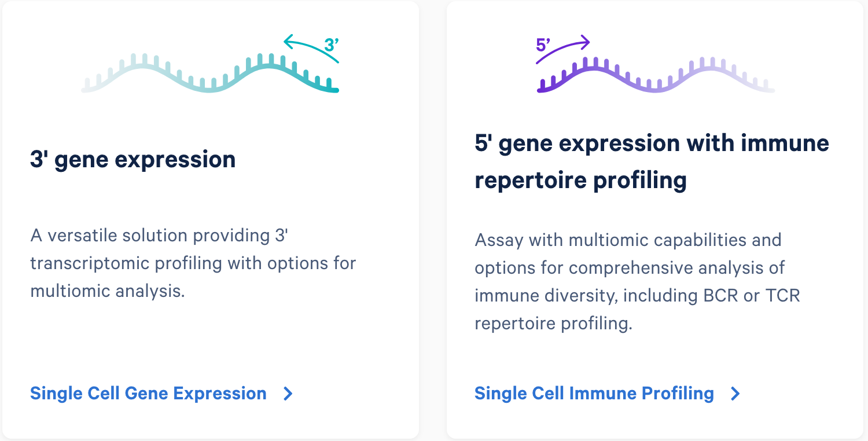Expand the Single Cell Gene Expression section
Screen dimensions: 868x441
(148, 393)
